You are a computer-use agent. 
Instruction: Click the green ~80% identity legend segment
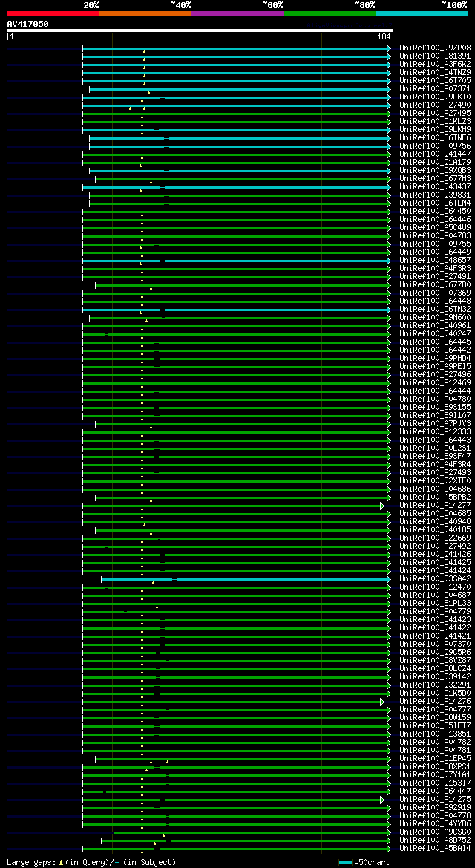[330, 13]
